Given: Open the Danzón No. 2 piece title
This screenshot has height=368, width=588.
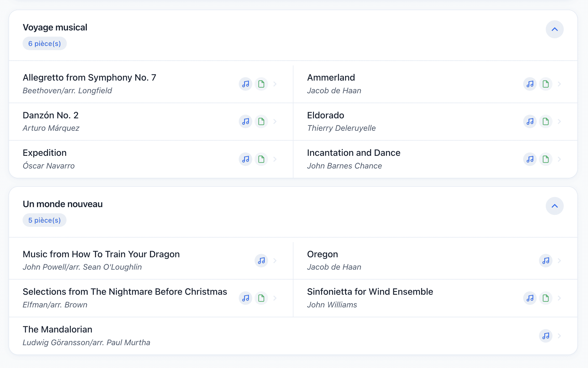Looking at the screenshot, I should click(x=51, y=115).
